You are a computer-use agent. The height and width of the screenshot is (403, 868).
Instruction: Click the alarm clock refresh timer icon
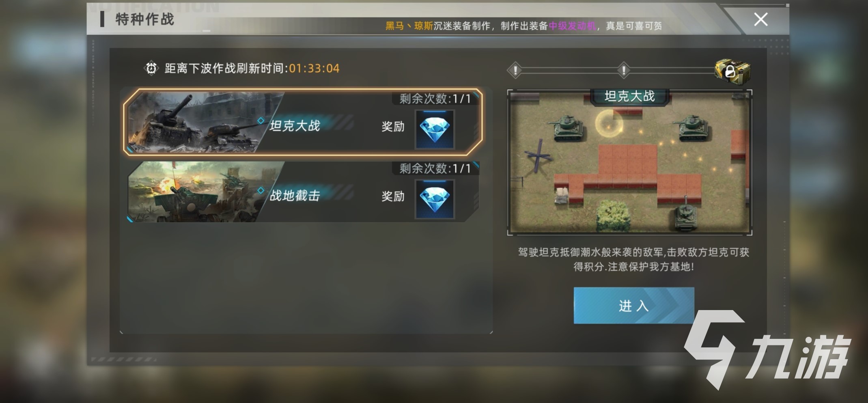click(151, 68)
